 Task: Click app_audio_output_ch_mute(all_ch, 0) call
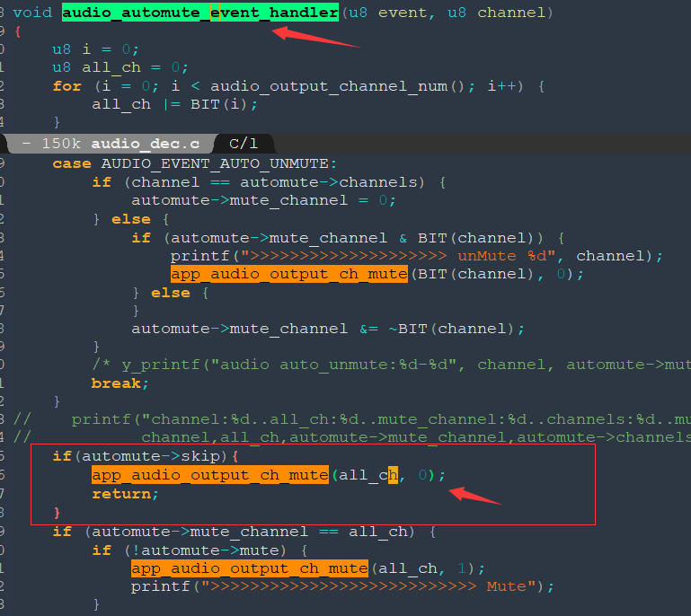269,475
